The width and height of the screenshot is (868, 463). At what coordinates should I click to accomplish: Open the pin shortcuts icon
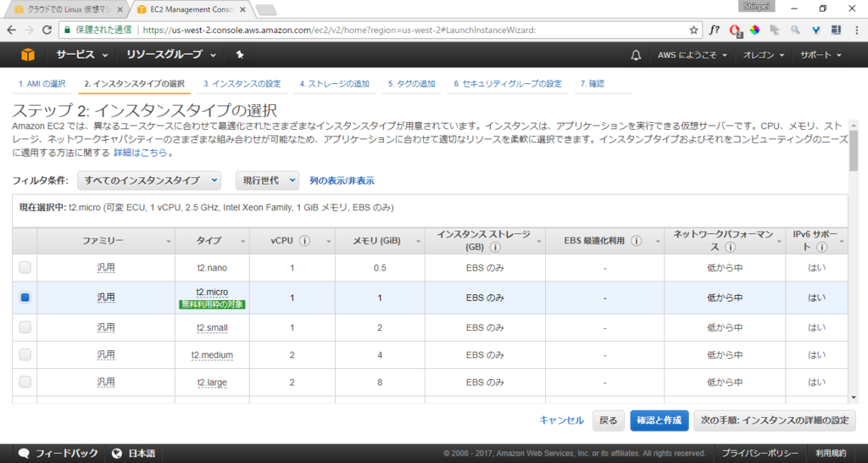[x=240, y=55]
